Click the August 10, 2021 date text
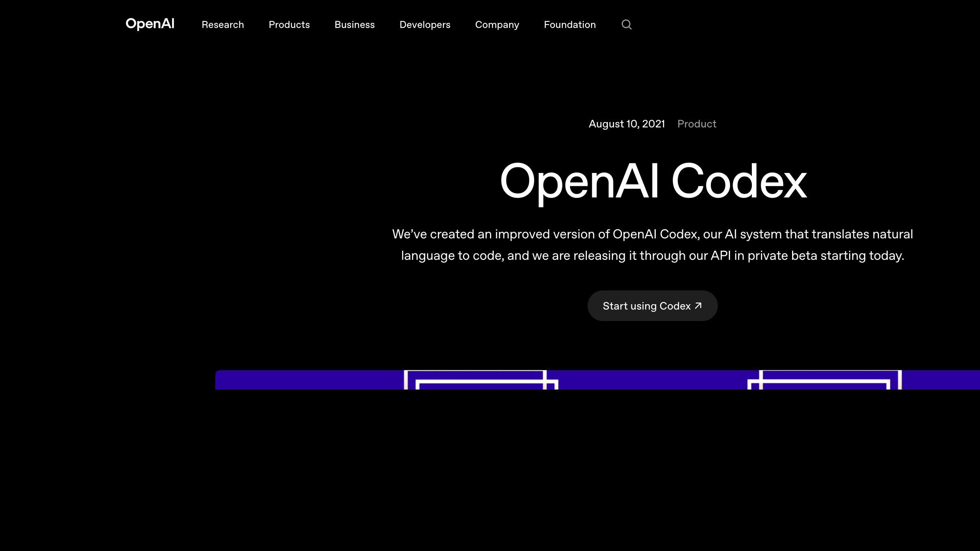The height and width of the screenshot is (551, 980). click(627, 124)
